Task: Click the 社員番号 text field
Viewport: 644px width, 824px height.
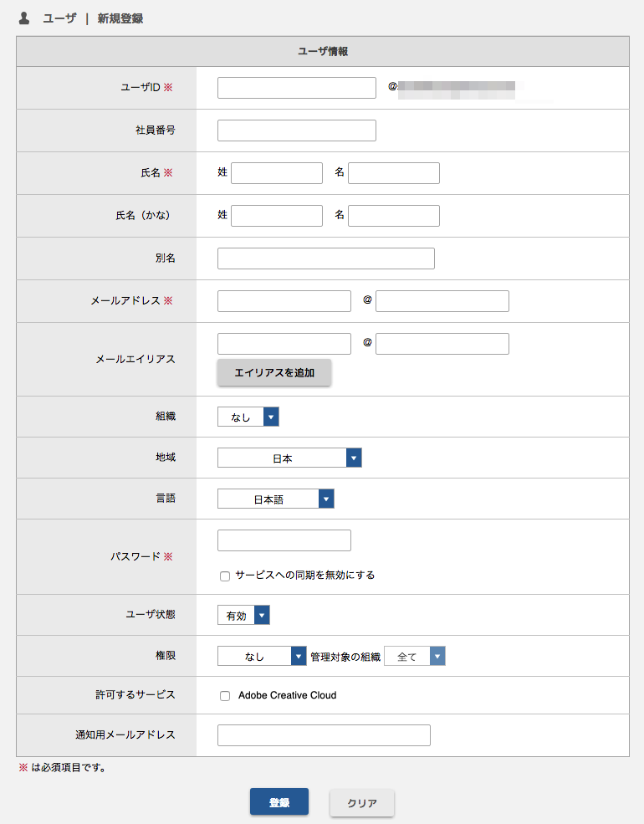Action: point(297,131)
